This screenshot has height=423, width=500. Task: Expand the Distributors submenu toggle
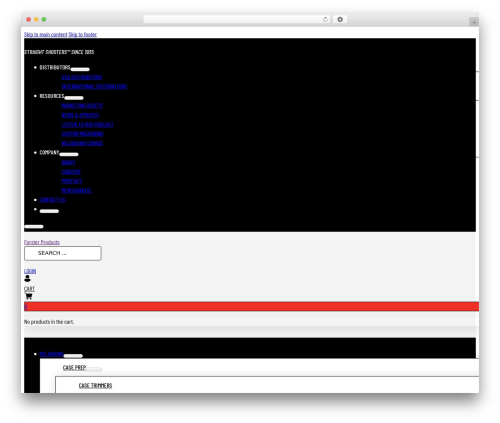point(80,69)
